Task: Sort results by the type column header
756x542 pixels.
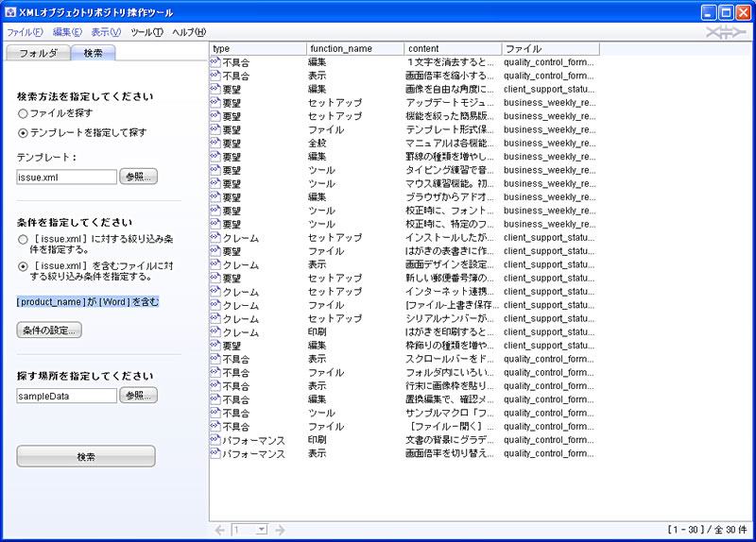Action: 257,48
